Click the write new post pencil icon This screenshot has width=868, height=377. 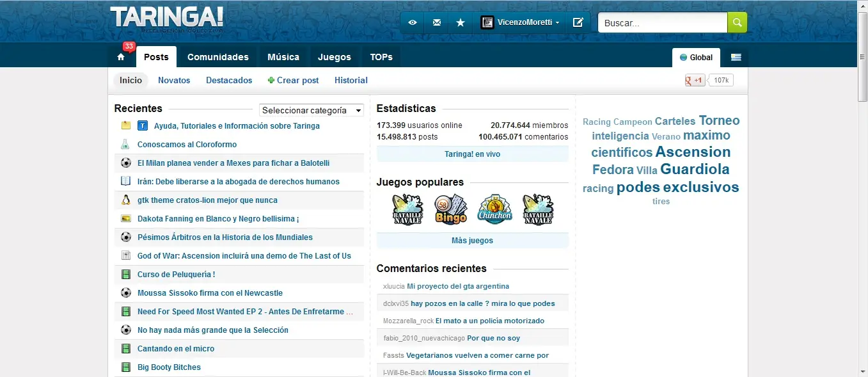click(578, 22)
